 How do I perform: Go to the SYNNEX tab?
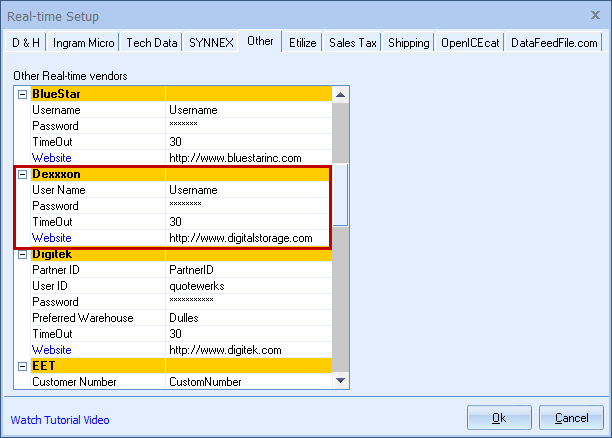pyautogui.click(x=211, y=42)
